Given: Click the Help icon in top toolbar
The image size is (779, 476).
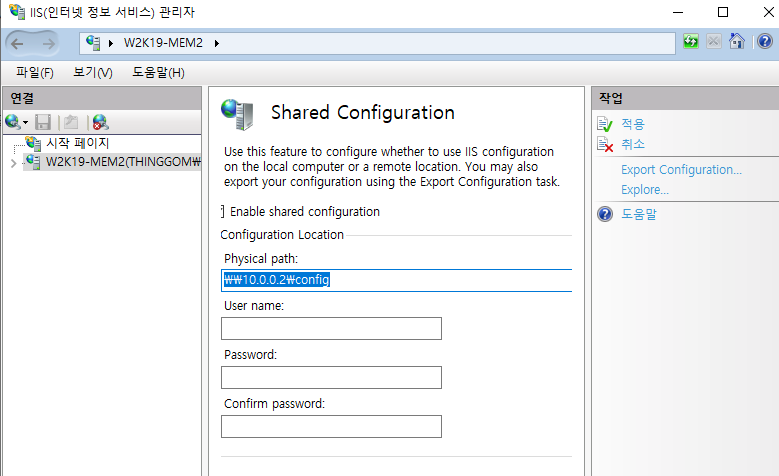Looking at the screenshot, I should tap(765, 41).
